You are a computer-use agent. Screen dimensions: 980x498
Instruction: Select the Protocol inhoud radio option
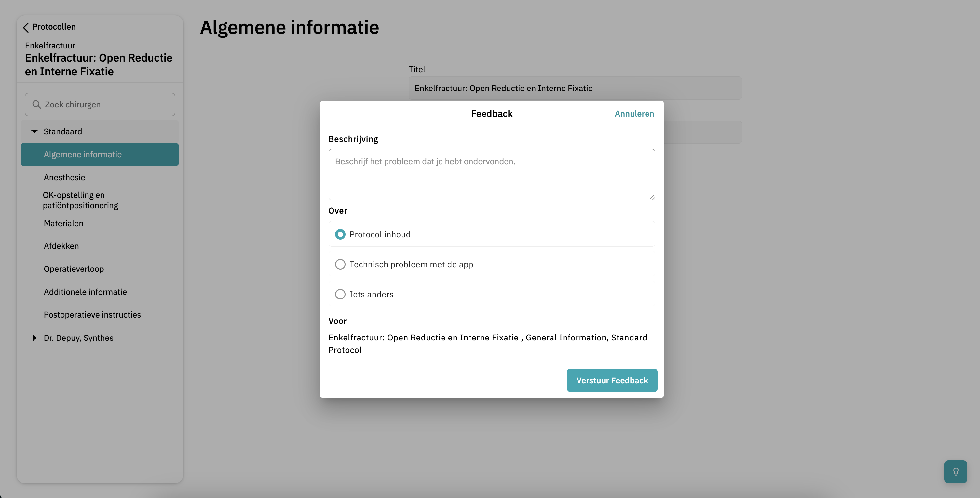pos(340,234)
